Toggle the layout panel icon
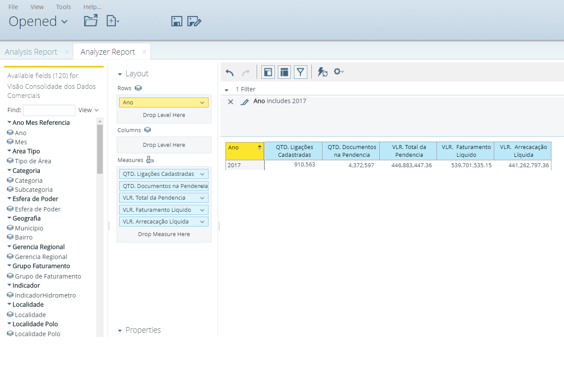The height and width of the screenshot is (392, 564). (x=284, y=72)
